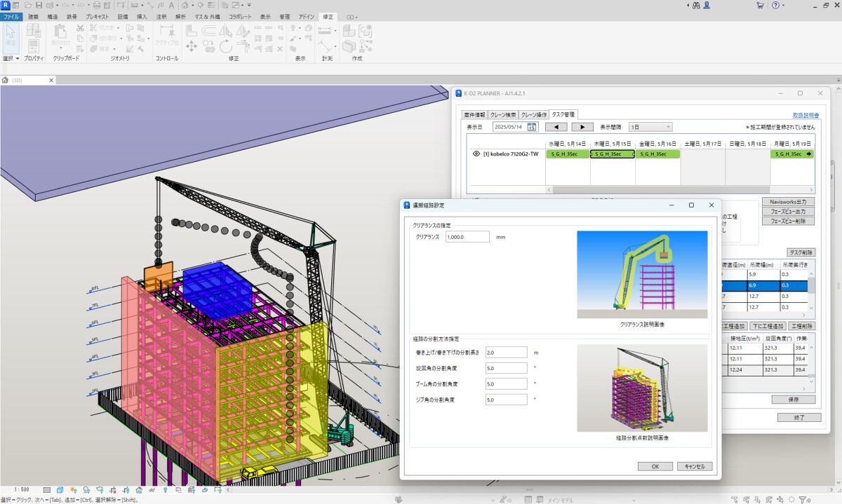Switch to the クレーン検索 tab
842x504 pixels.
[503, 114]
